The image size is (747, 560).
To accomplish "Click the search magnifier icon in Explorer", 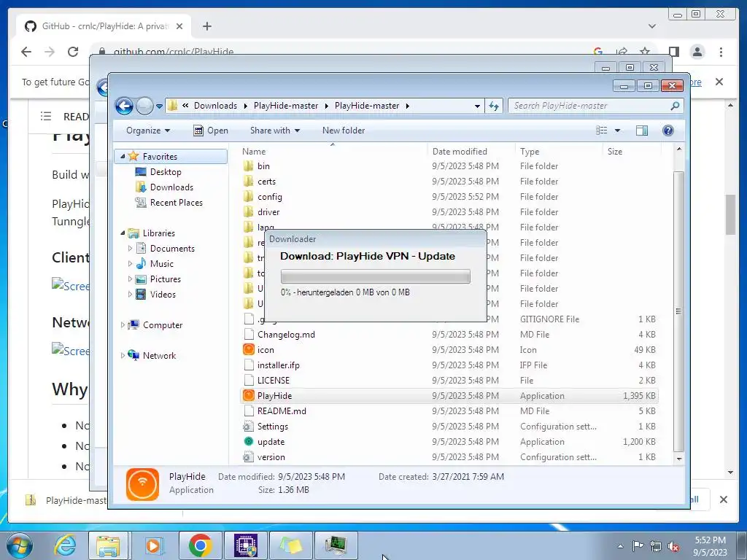I will click(x=675, y=106).
